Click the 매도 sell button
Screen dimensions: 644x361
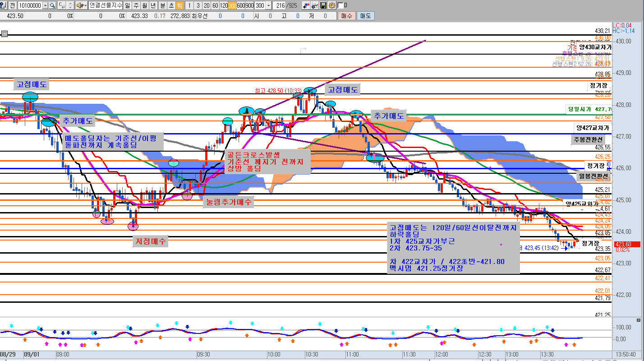click(365, 16)
